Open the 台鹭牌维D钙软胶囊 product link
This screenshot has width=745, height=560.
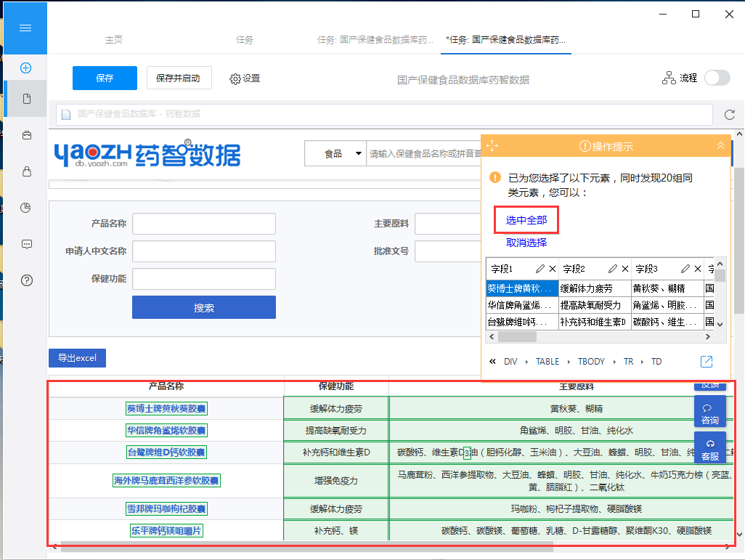click(166, 452)
